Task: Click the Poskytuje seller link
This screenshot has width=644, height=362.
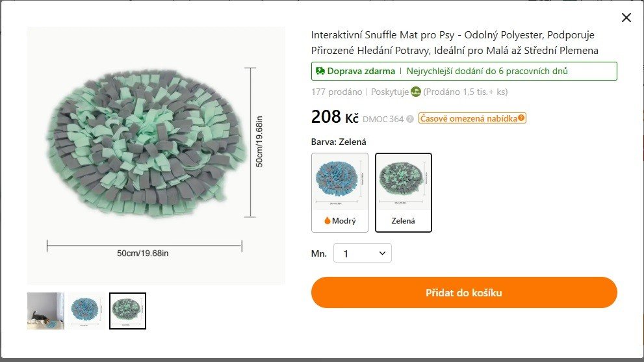Action: coord(389,92)
